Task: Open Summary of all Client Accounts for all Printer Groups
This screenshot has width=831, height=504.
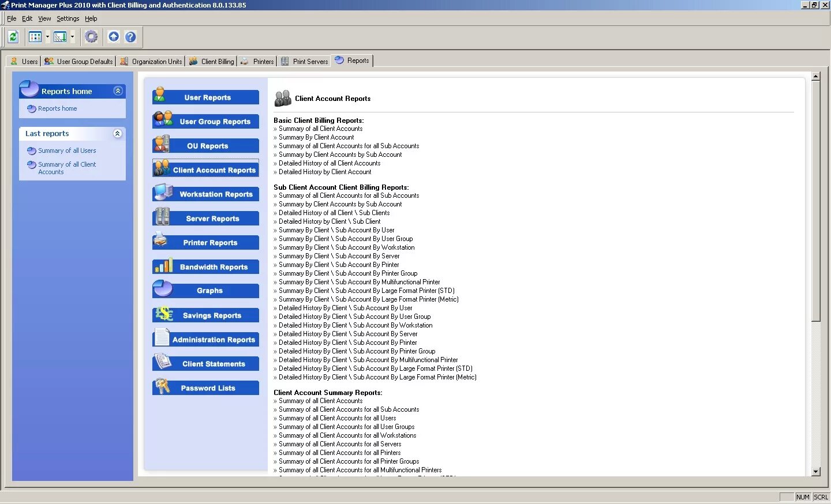Action: tap(349, 461)
